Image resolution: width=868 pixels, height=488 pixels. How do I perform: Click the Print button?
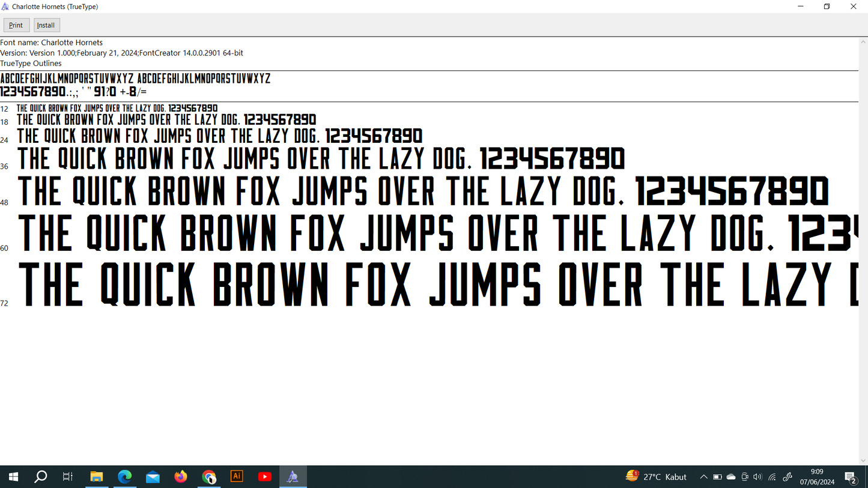coord(16,25)
